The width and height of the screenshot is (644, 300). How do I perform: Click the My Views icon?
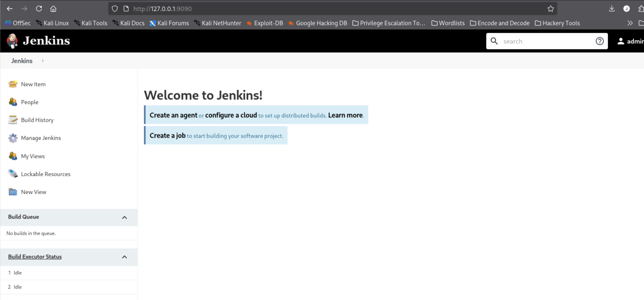pos(13,156)
